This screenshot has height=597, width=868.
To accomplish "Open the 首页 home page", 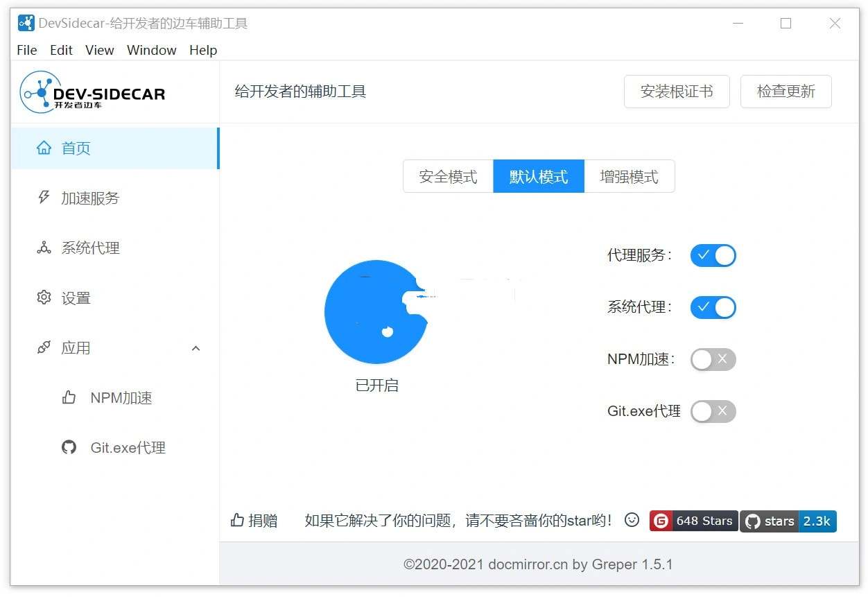I will 76,148.
